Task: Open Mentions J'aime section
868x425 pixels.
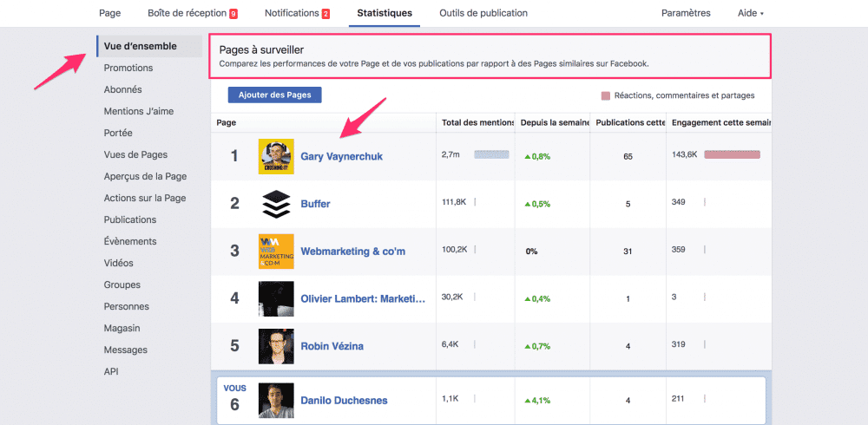Action: tap(138, 111)
